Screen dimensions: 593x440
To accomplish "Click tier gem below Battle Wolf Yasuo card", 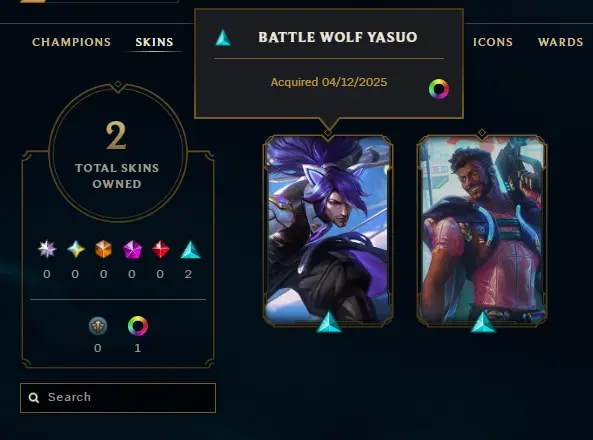I will tap(329, 322).
